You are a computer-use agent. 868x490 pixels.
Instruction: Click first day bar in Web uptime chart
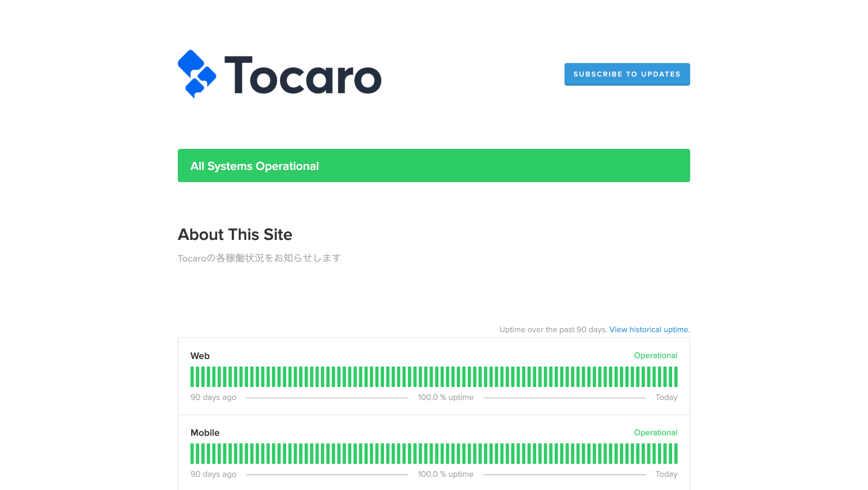192,376
